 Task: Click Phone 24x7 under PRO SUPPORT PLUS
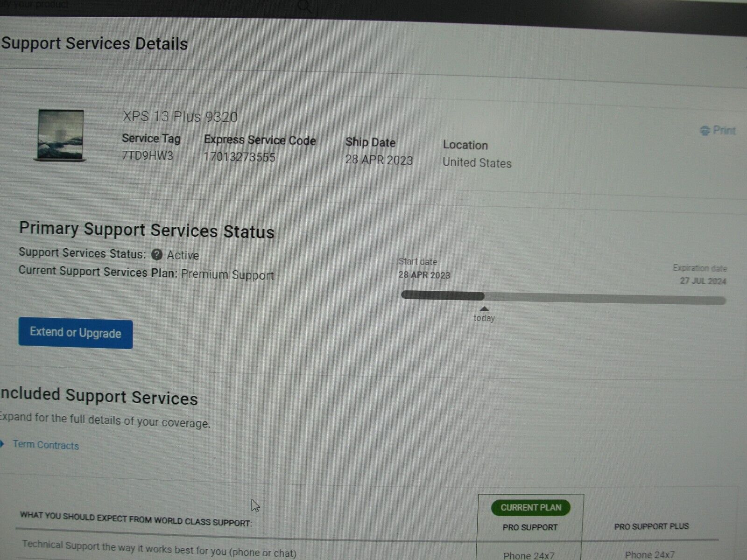click(650, 555)
